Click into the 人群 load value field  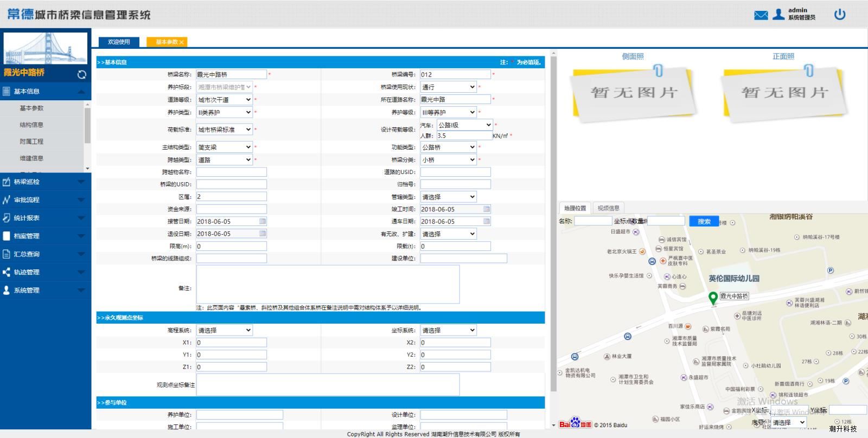point(464,136)
